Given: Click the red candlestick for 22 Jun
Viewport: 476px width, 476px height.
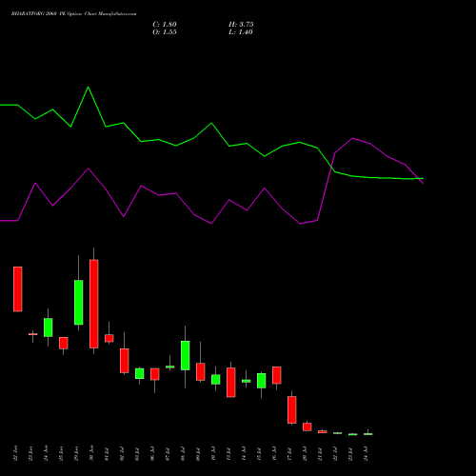Looking at the screenshot, I should click(18, 289).
